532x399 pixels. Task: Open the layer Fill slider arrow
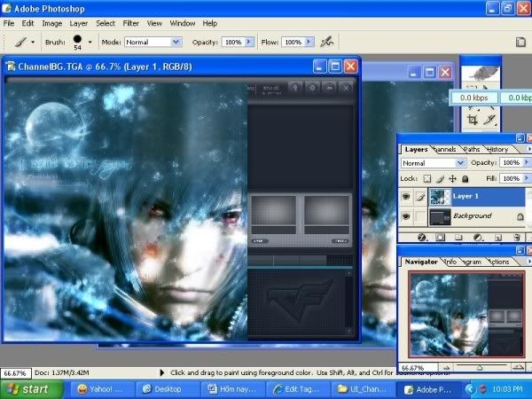(528, 178)
